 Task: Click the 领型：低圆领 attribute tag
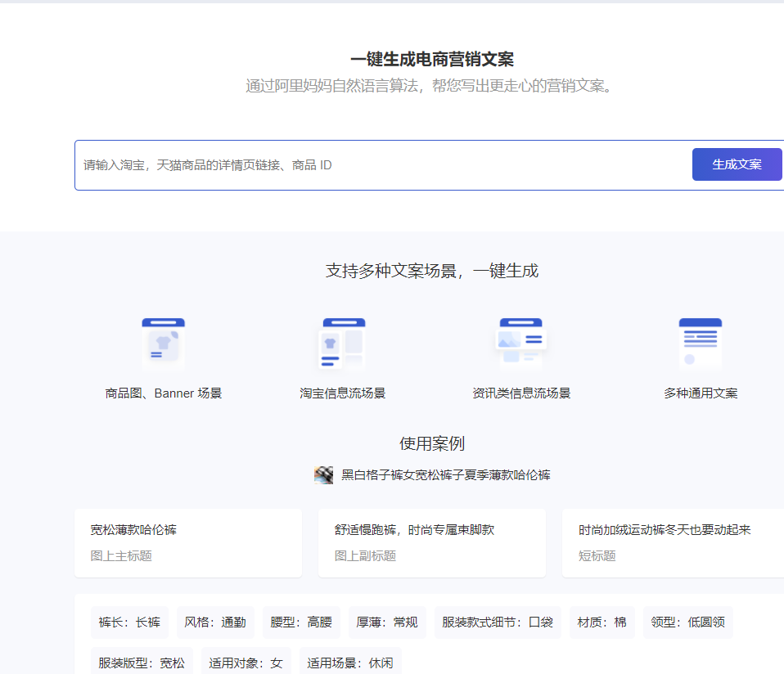pos(687,622)
